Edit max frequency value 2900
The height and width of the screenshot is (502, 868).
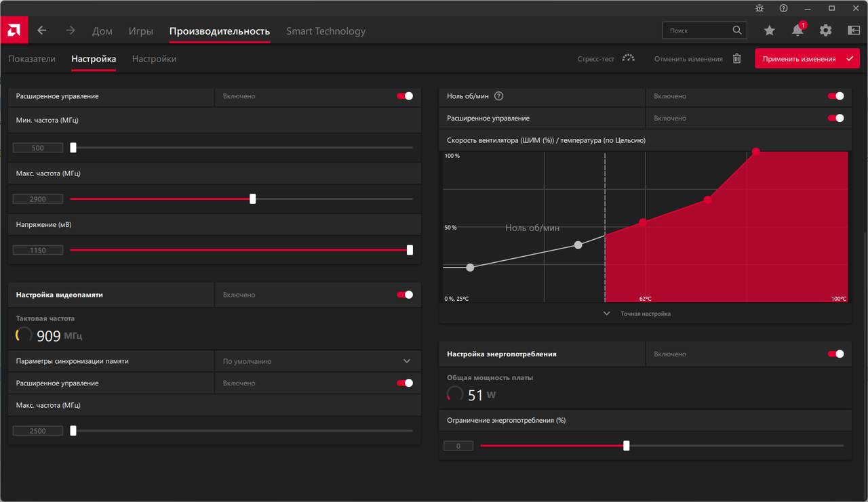coord(38,199)
